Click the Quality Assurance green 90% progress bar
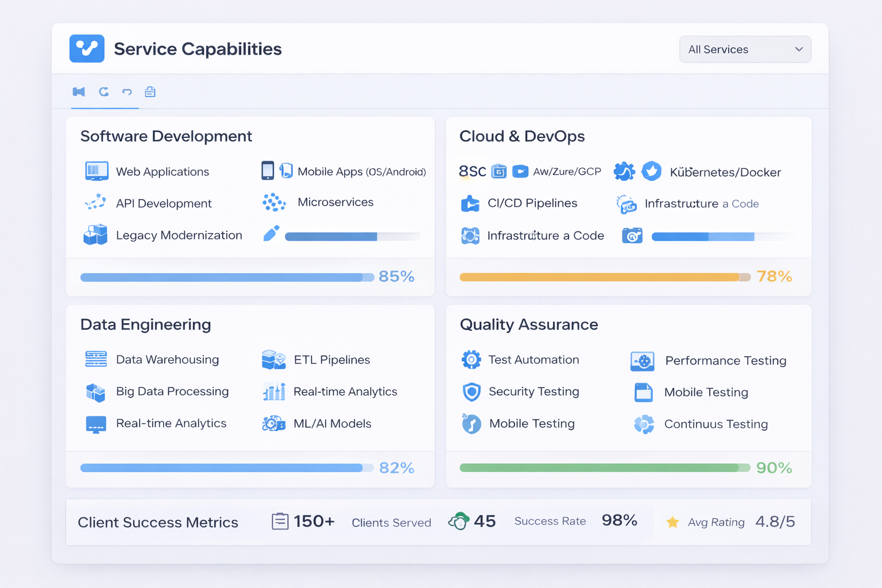Viewport: 882px width, 588px height. 604,468
